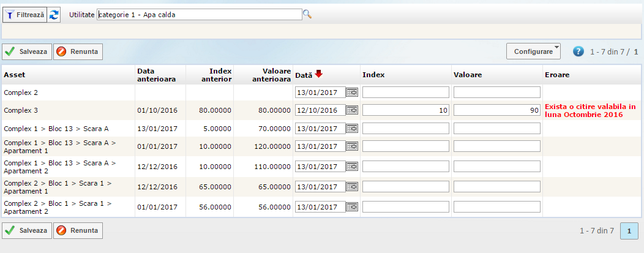Click the bottom Renunta button
644x253 pixels.
tap(78, 231)
